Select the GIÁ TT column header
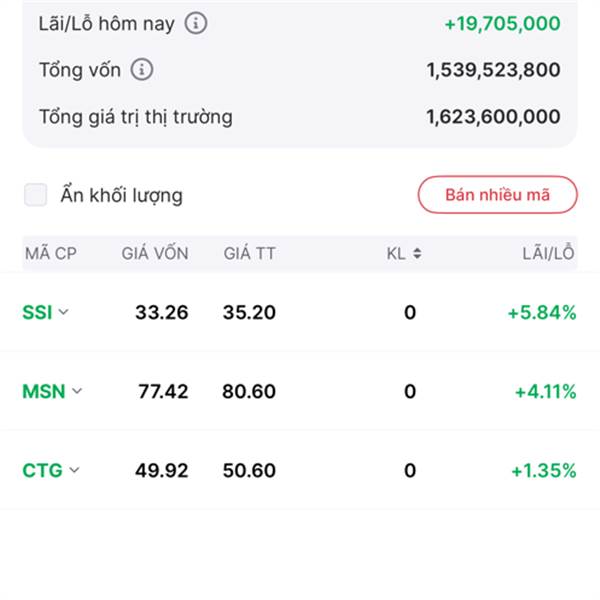 249,254
